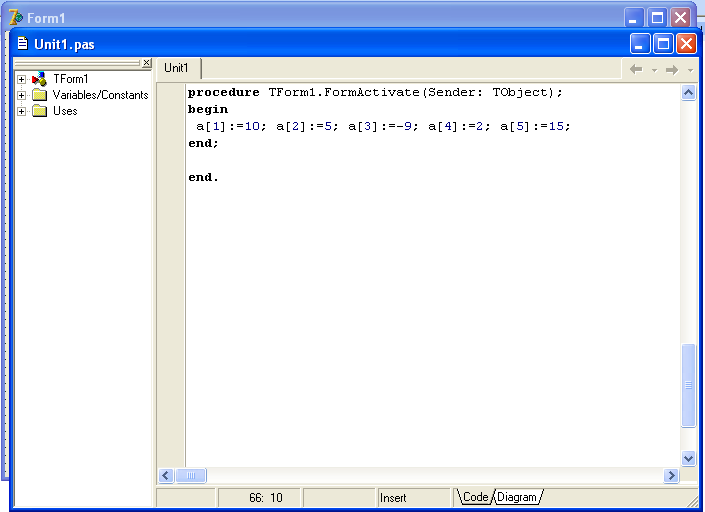The width and height of the screenshot is (705, 512).
Task: Expand the Uses folder node
Action: click(21, 111)
